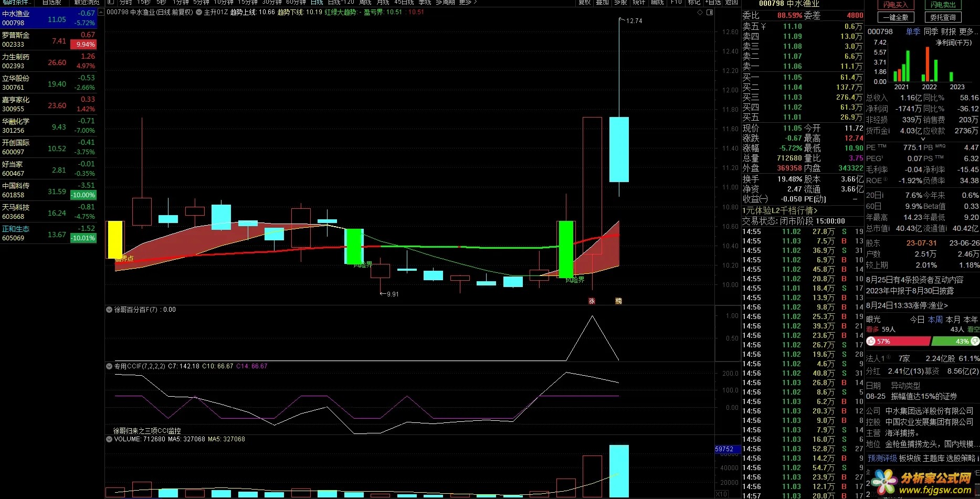This screenshot has width=980, height=499.
Task: Click 闪电买入 quick buy button
Action: tap(895, 5)
